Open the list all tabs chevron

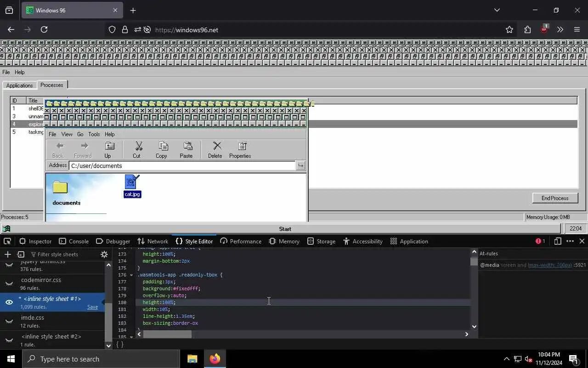click(x=497, y=10)
